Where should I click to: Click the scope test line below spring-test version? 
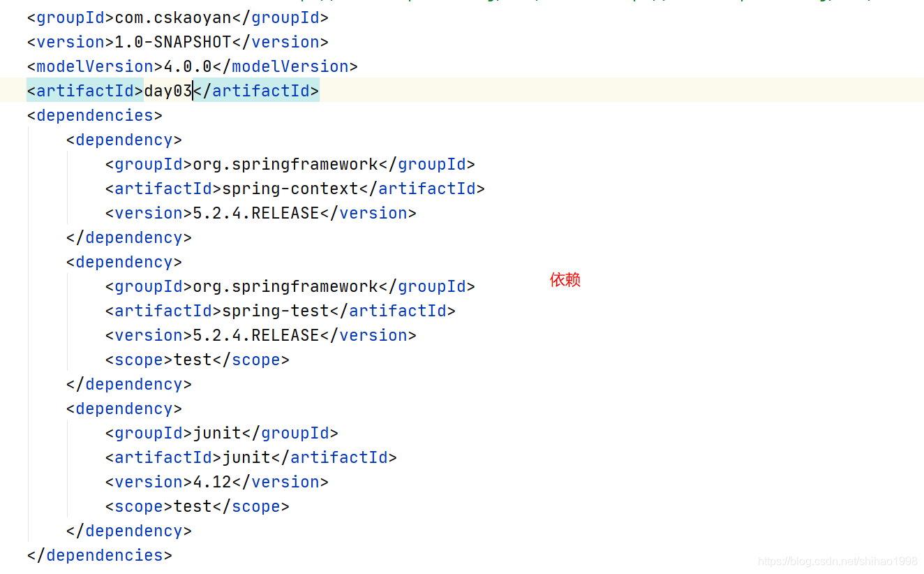click(197, 360)
